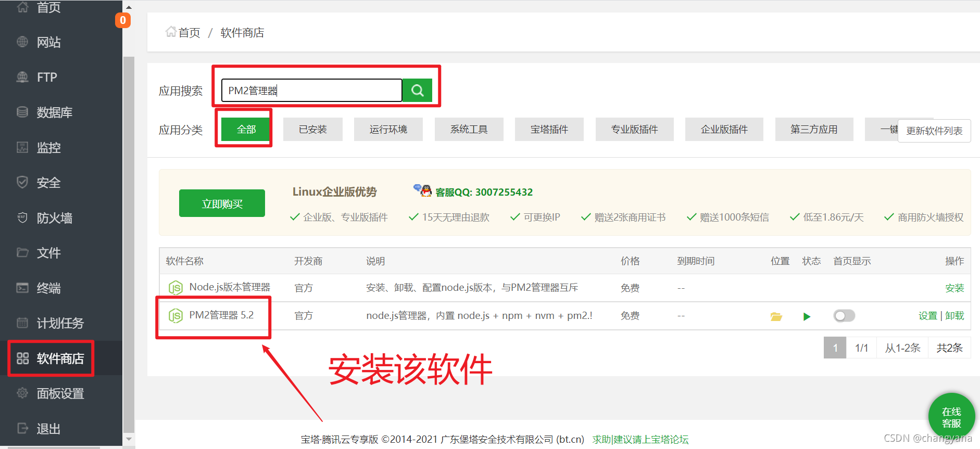980x449 pixels.
Task: Click the 计划任务 calendar icon in sidebar
Action: (x=22, y=323)
